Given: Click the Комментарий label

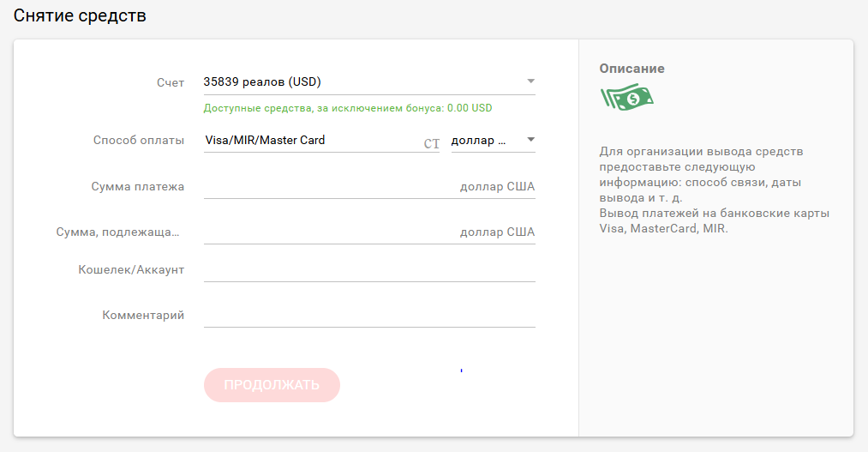Looking at the screenshot, I should coord(143,315).
